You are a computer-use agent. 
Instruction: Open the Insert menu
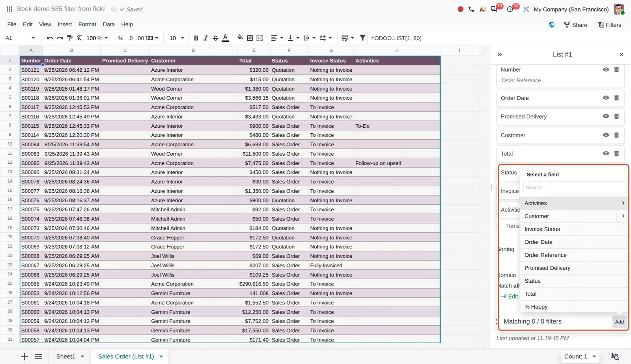(x=65, y=24)
